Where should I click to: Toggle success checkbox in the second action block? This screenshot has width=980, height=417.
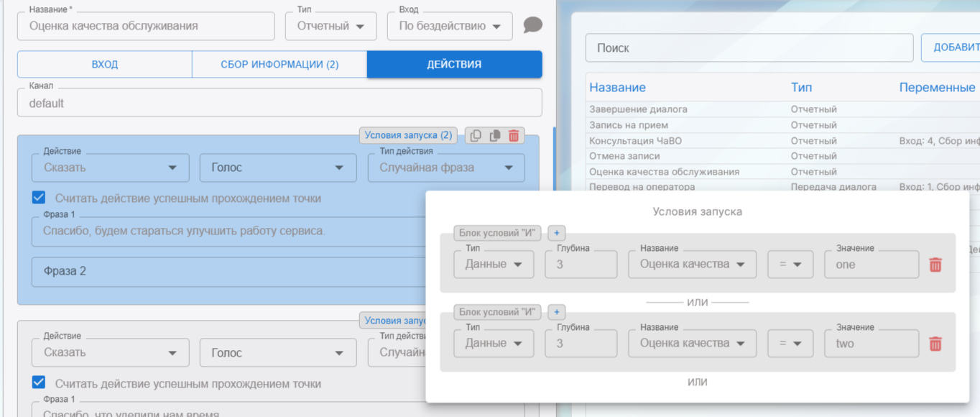point(39,383)
